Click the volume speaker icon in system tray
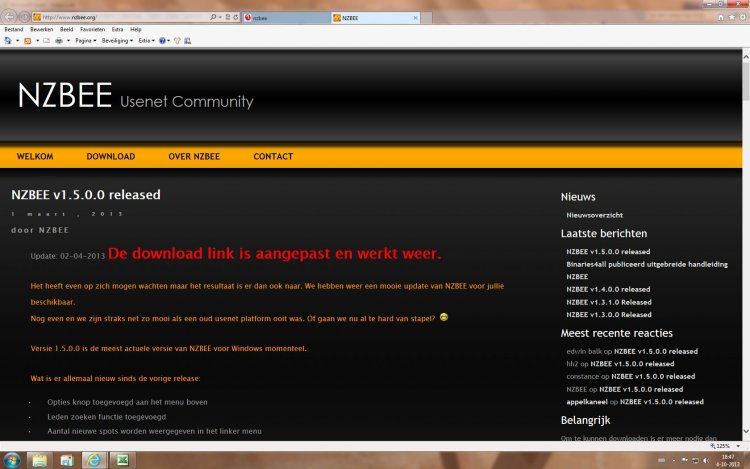This screenshot has height=469, width=750. (706, 460)
